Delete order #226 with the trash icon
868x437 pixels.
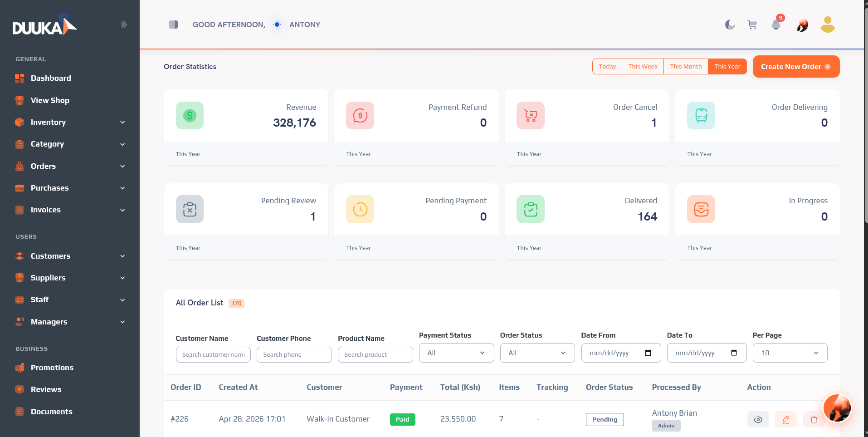(x=814, y=419)
